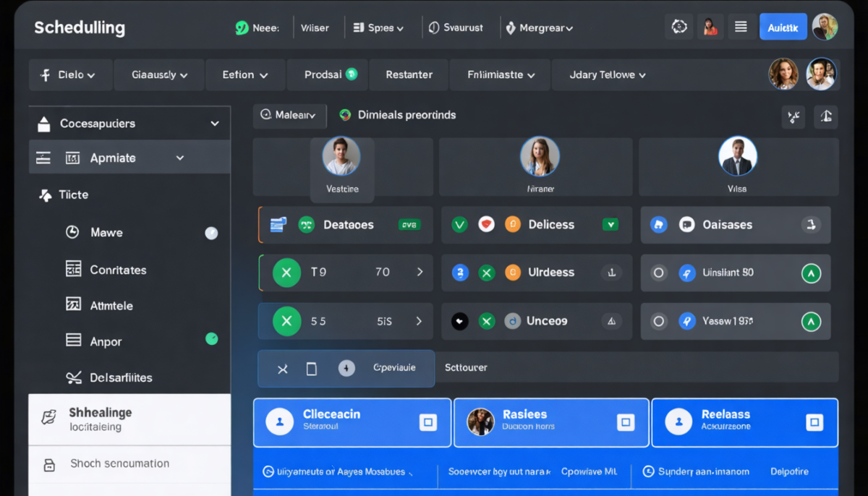868x496 pixels.
Task: Open Cpowiave ML link in footer
Action: tap(589, 471)
